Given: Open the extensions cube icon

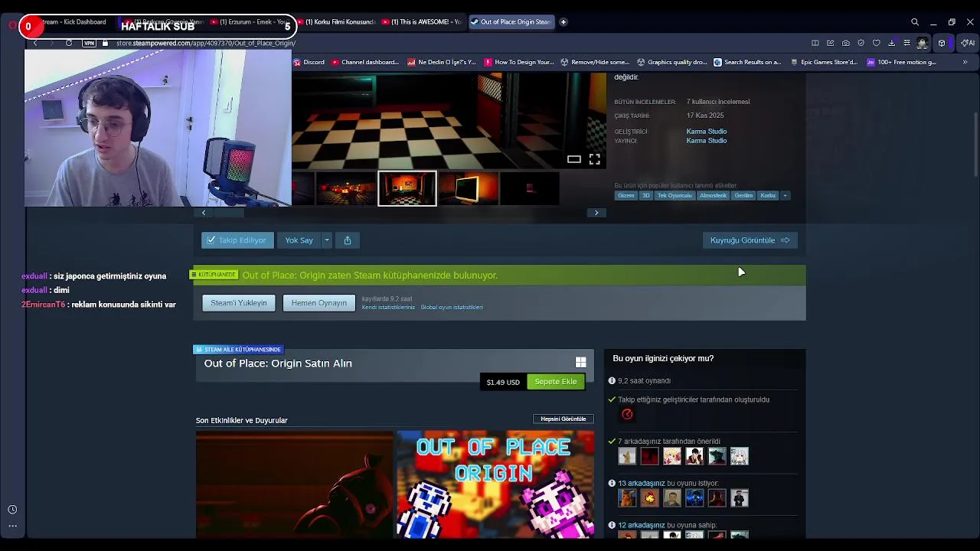Looking at the screenshot, I should click(x=942, y=43).
